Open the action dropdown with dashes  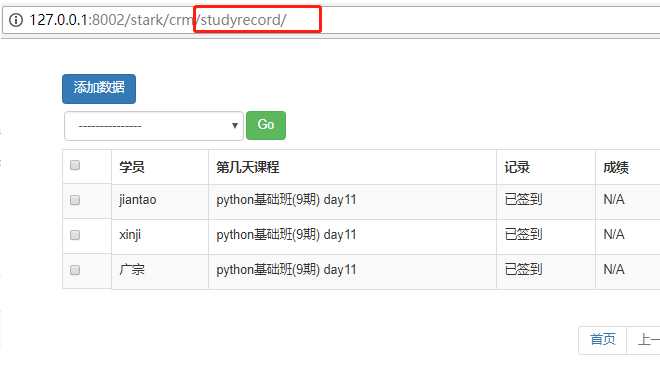point(154,125)
